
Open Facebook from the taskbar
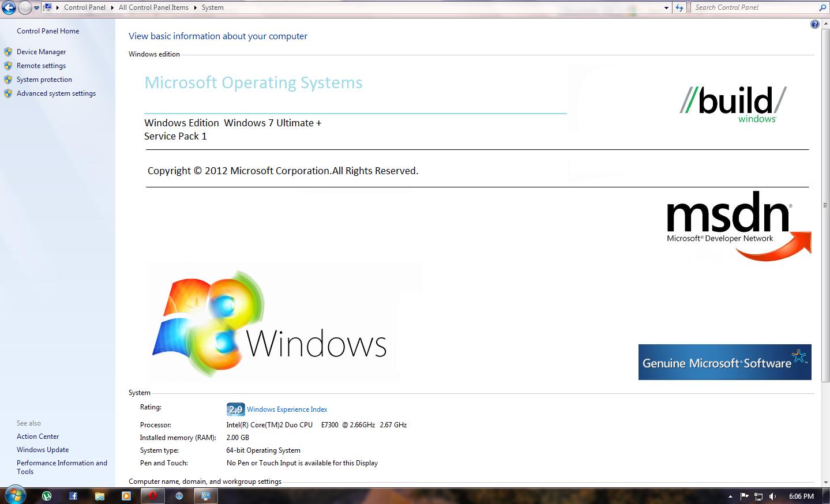73,495
